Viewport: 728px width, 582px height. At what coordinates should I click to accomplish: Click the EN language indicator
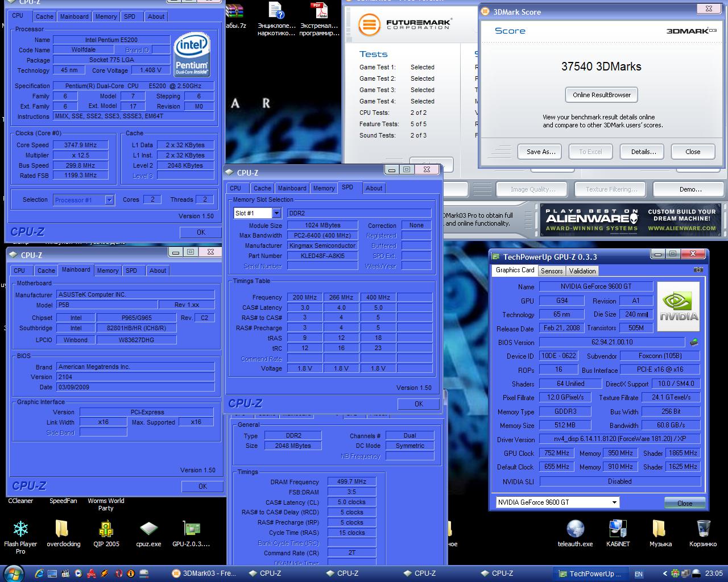pos(639,574)
